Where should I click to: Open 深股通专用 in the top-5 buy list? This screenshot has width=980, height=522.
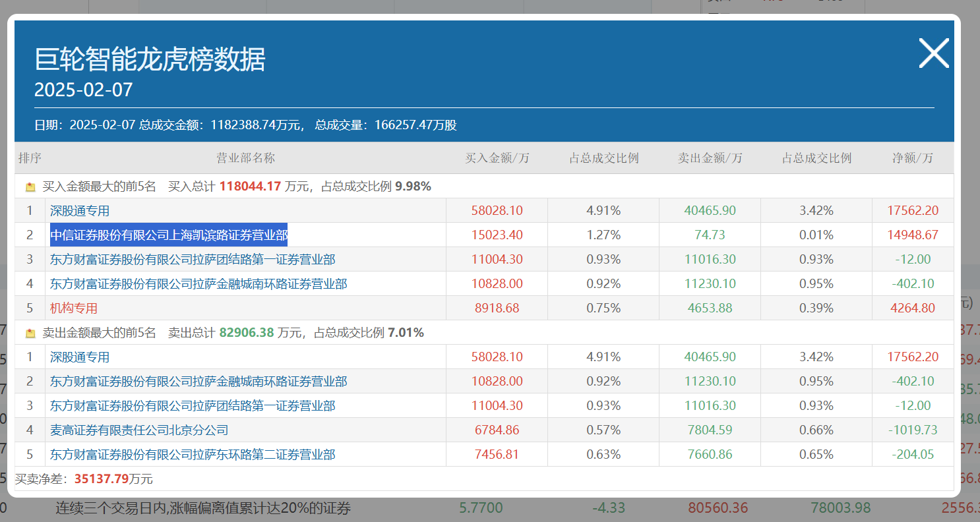(x=80, y=211)
